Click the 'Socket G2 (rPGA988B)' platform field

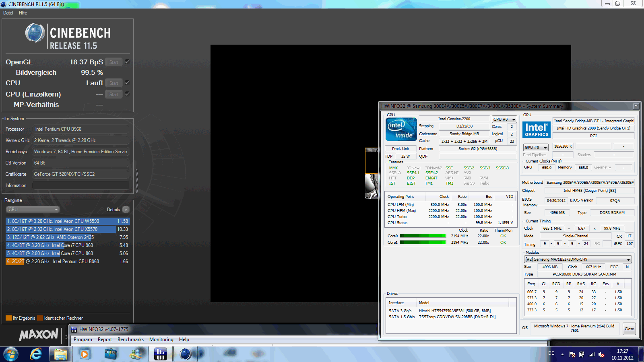pos(478,149)
